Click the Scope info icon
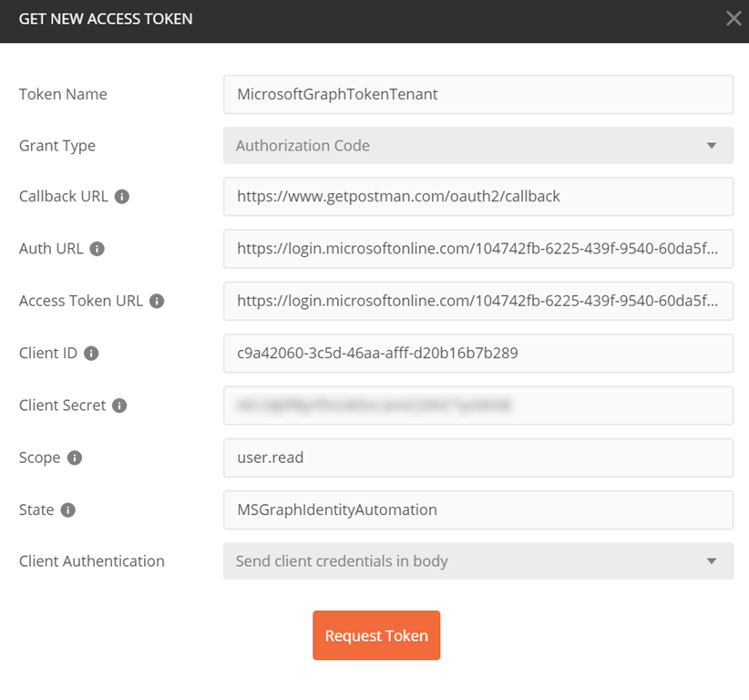The height and width of the screenshot is (700, 749). tap(75, 458)
